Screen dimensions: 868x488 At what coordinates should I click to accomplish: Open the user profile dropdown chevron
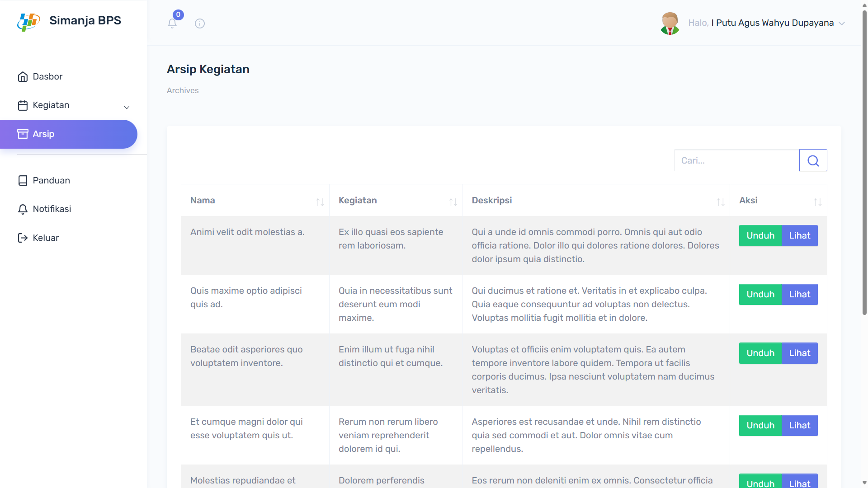coord(841,23)
